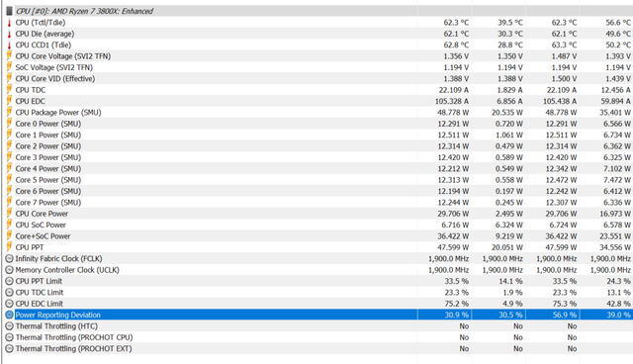This screenshot has width=633, height=364.
Task: Click lightning icon beside CPU Core Voltage
Action: coord(9,56)
